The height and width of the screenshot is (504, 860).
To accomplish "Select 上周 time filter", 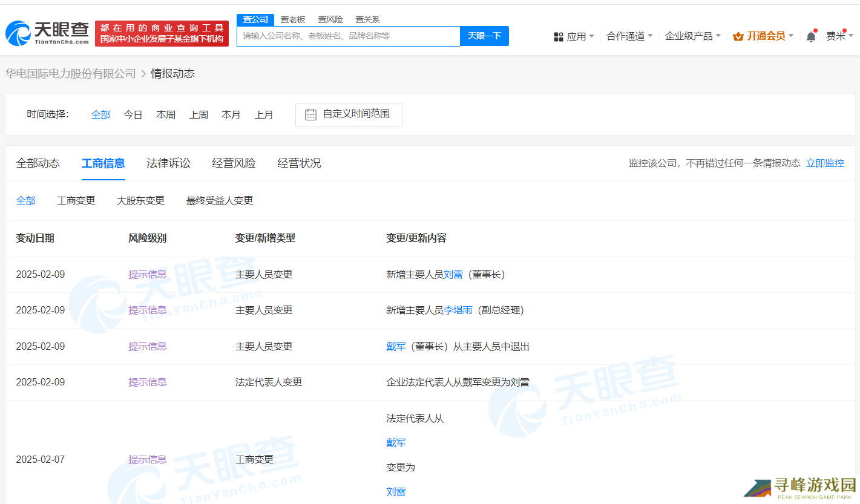I will 199,114.
